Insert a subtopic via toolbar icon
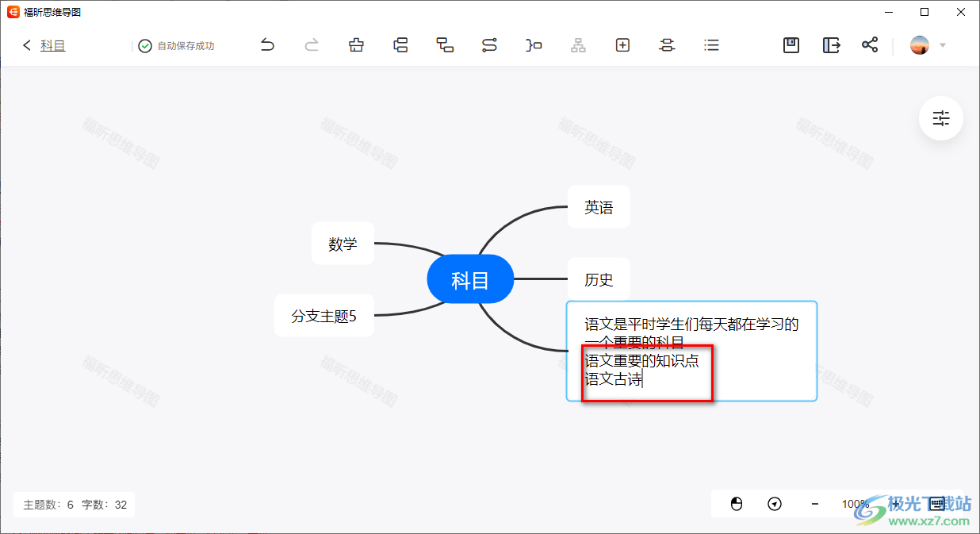980x534 pixels. pos(445,45)
